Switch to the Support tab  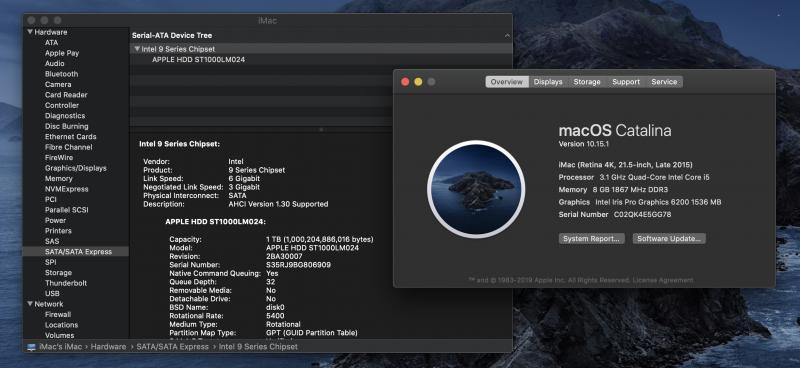626,82
